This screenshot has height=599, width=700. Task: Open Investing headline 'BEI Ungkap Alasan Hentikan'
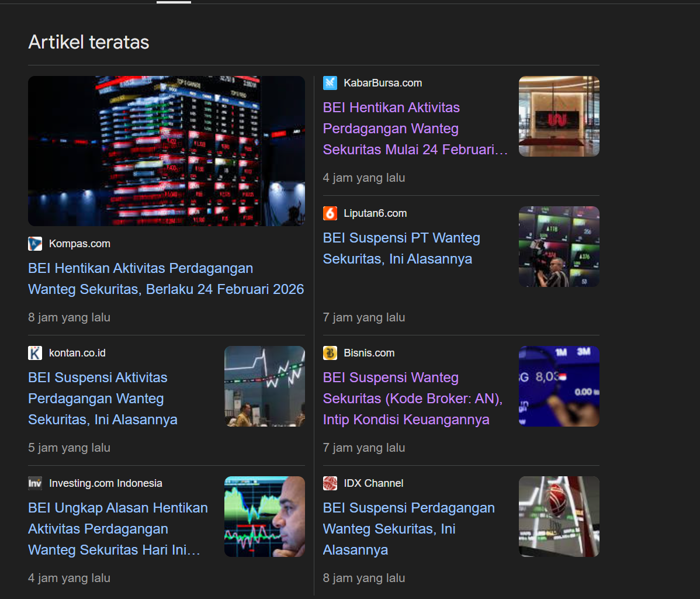point(118,528)
